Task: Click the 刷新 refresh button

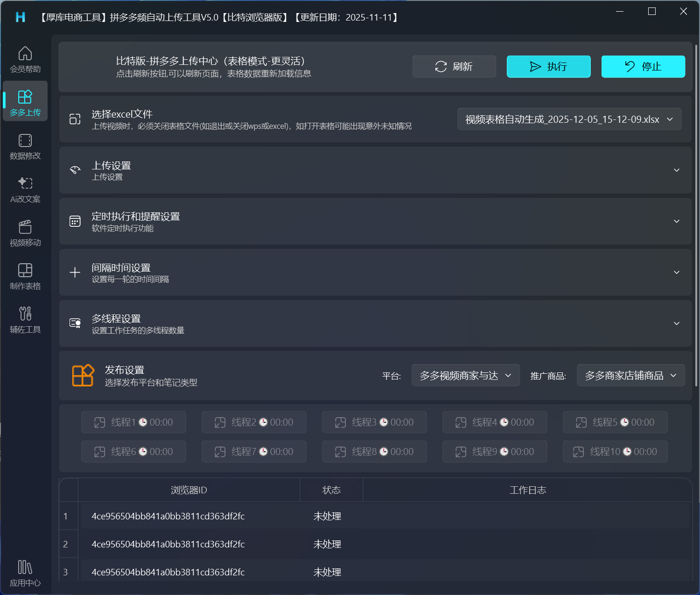Action: point(454,67)
